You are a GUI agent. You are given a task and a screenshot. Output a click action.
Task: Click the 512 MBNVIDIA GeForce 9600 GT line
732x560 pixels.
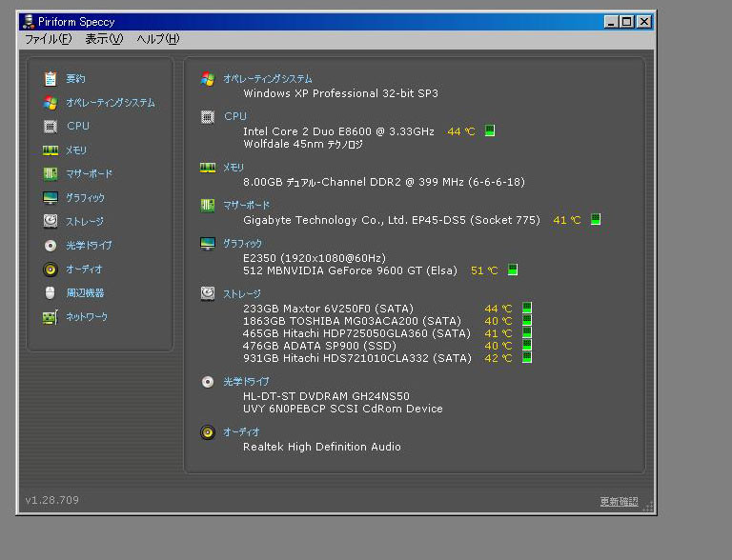pyautogui.click(x=350, y=270)
